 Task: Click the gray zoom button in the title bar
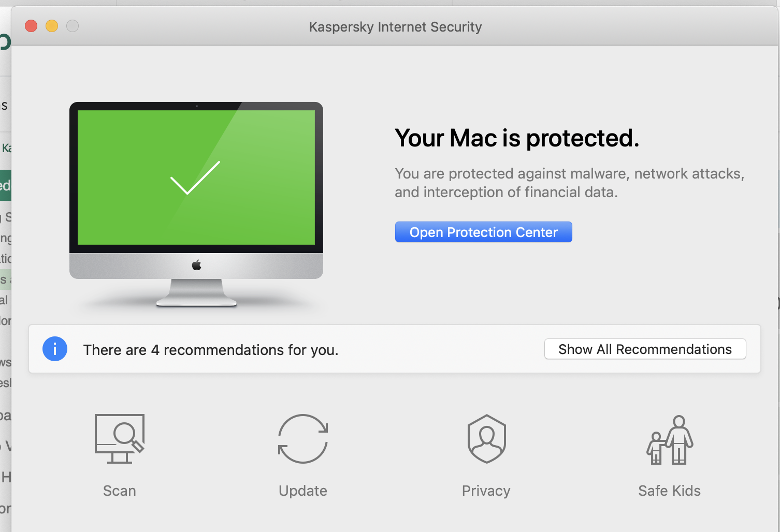73,26
